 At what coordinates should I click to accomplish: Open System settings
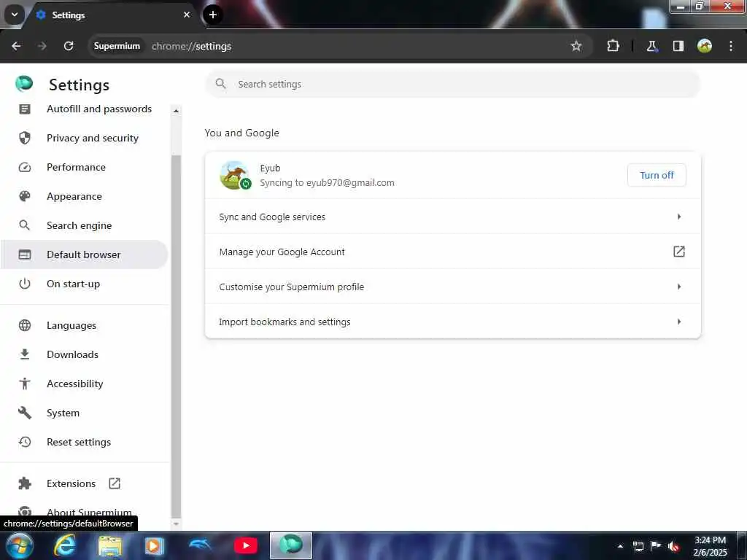(85, 413)
